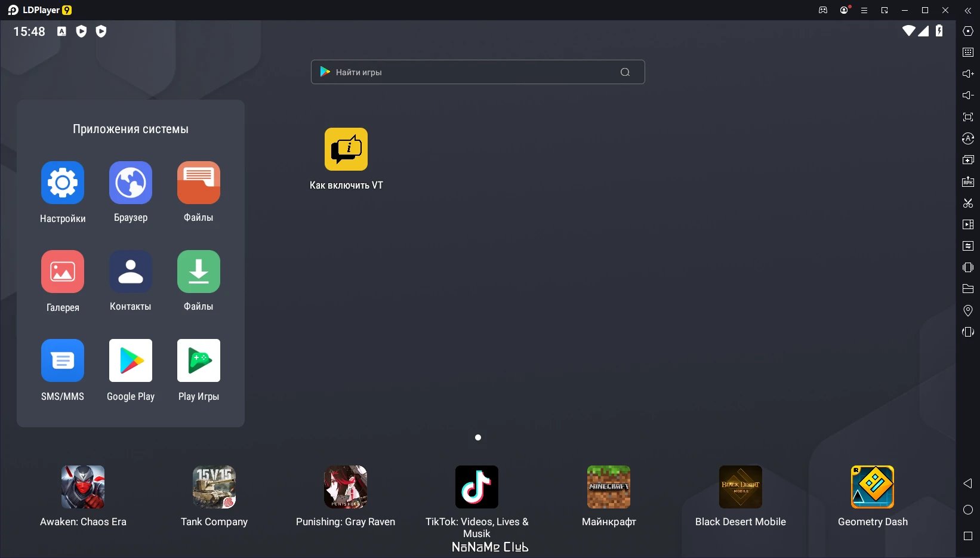Tap the Android back triangle button
The image size is (980, 558).
[x=968, y=483]
